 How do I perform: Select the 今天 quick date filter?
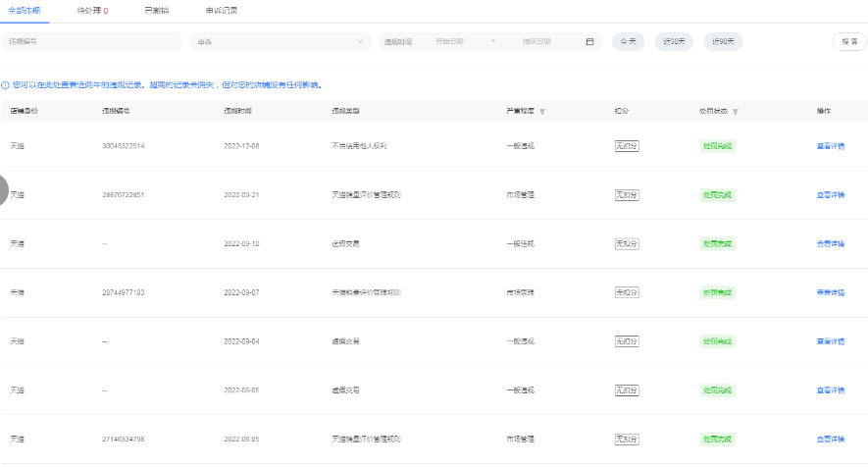(x=628, y=41)
